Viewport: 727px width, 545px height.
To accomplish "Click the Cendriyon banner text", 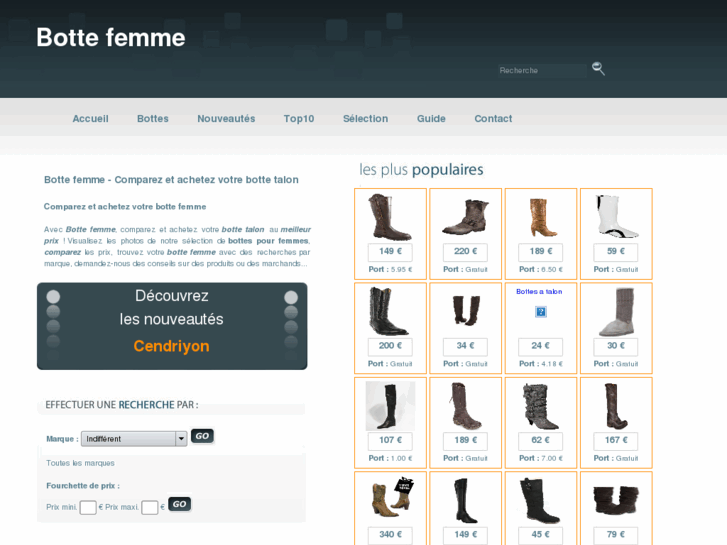I will [x=172, y=346].
